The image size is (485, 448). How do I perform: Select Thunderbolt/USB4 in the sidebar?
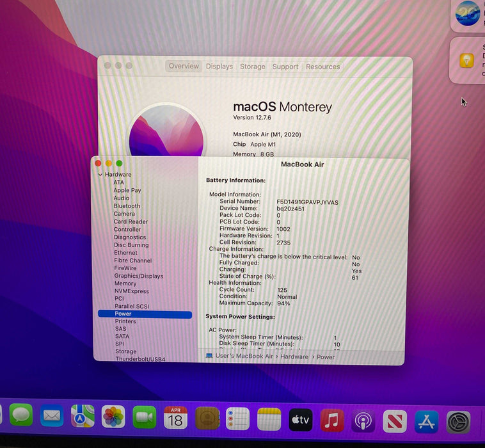pyautogui.click(x=140, y=359)
